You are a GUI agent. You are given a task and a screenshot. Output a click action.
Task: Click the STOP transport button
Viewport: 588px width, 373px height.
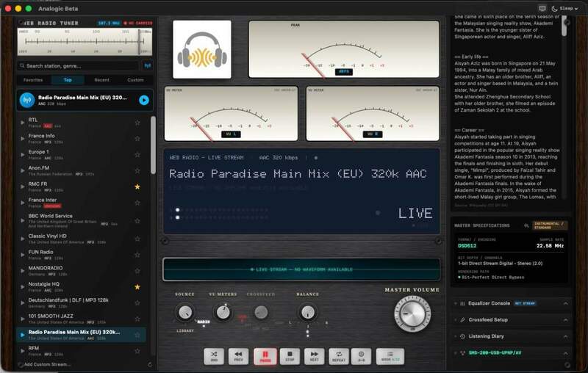290,356
